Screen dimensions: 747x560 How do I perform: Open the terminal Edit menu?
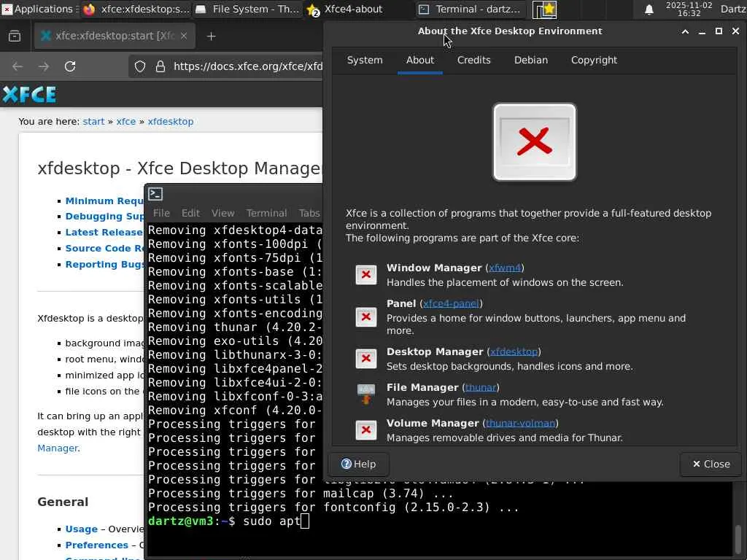[x=190, y=214]
